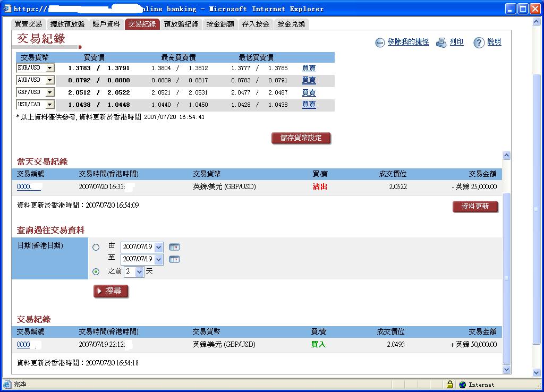The image size is (544, 392).
Task: Click the 儲存貨幣設定 button
Action: 301,138
